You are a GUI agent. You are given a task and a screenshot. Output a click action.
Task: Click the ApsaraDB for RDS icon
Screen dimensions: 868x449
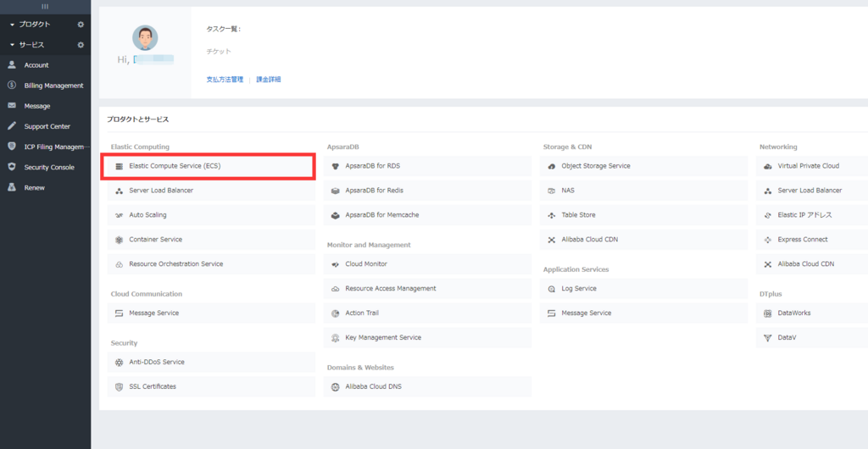[335, 166]
